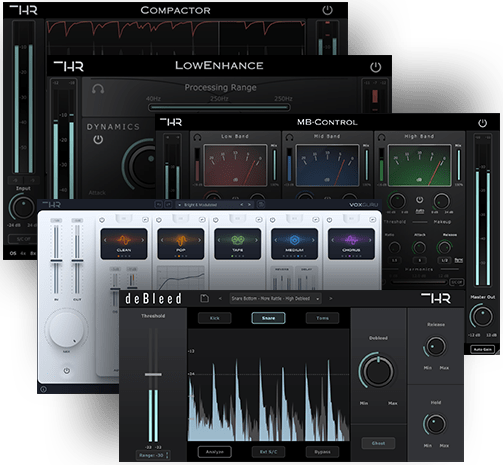Solo the Low Band headphones icon
This screenshot has height=465, width=503.
click(x=197, y=137)
